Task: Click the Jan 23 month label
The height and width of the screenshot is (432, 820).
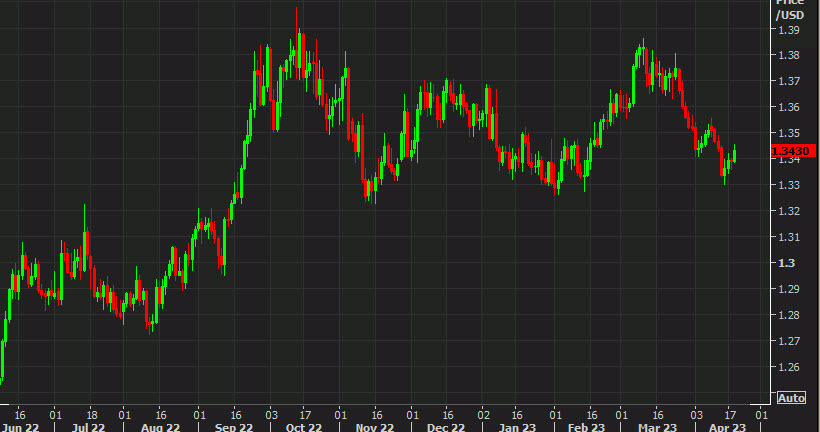Action: 517,427
